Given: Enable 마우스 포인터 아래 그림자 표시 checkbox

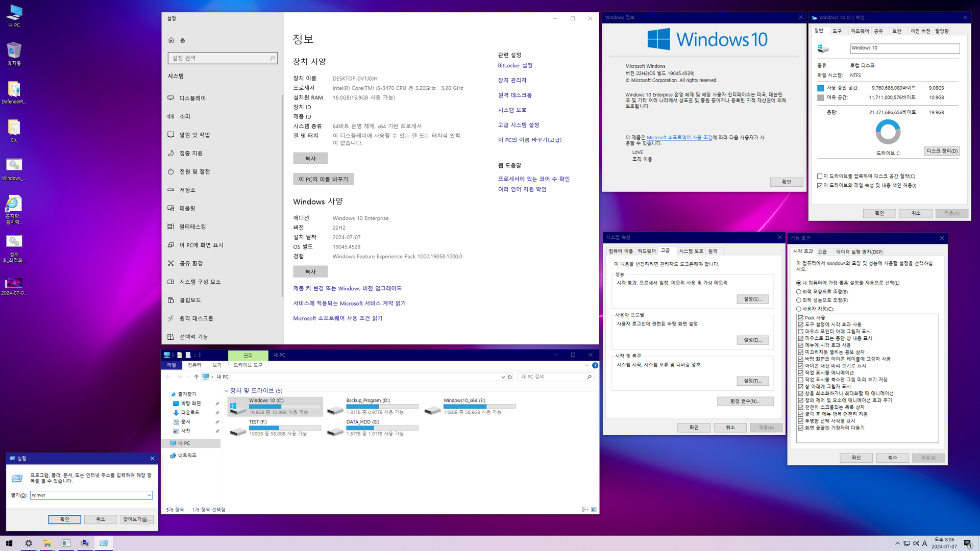Looking at the screenshot, I should point(800,331).
